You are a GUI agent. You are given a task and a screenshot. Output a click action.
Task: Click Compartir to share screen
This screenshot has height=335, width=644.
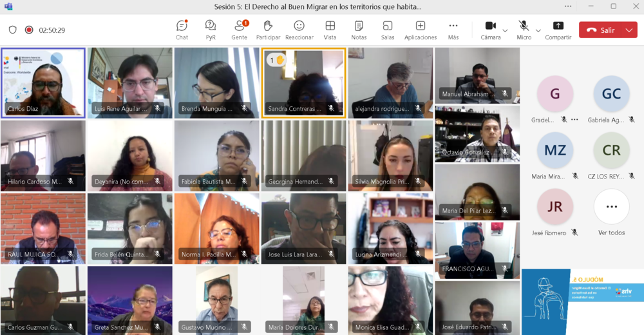[x=558, y=30]
